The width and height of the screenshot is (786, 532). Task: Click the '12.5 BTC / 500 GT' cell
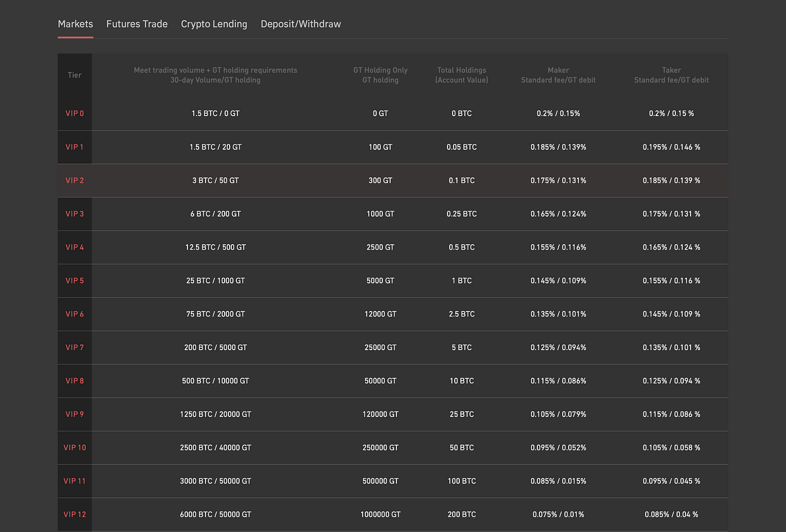click(x=216, y=247)
